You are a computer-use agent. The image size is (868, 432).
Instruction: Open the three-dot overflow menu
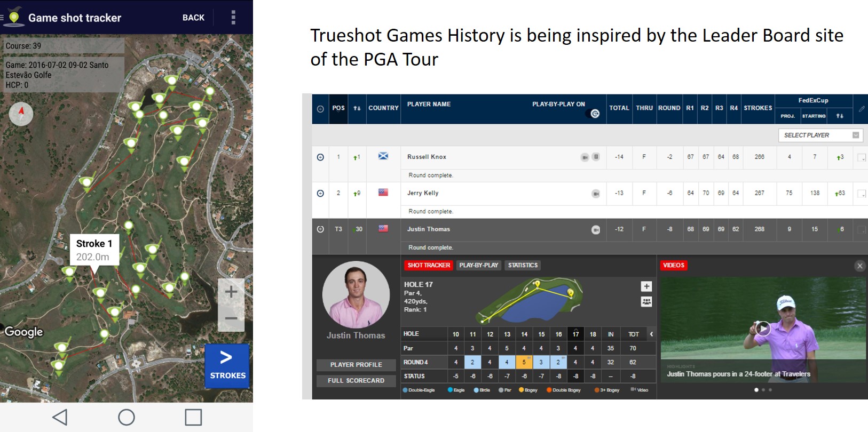click(233, 18)
